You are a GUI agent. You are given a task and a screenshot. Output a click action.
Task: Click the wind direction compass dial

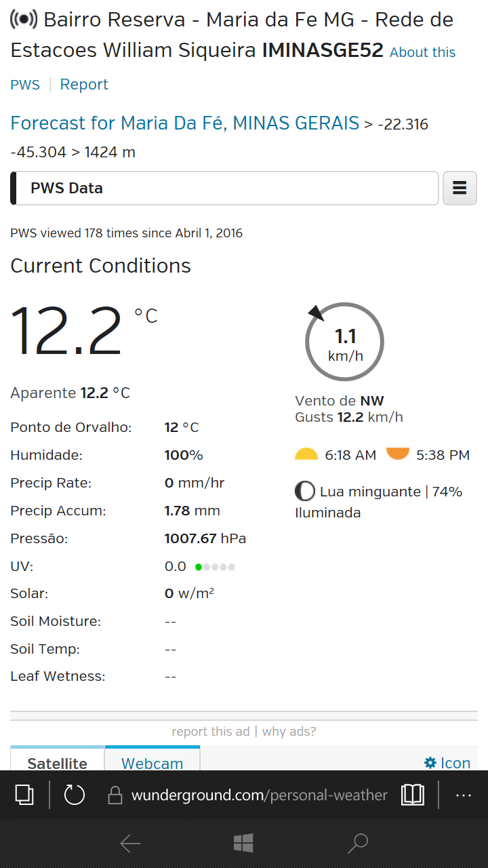(x=344, y=341)
